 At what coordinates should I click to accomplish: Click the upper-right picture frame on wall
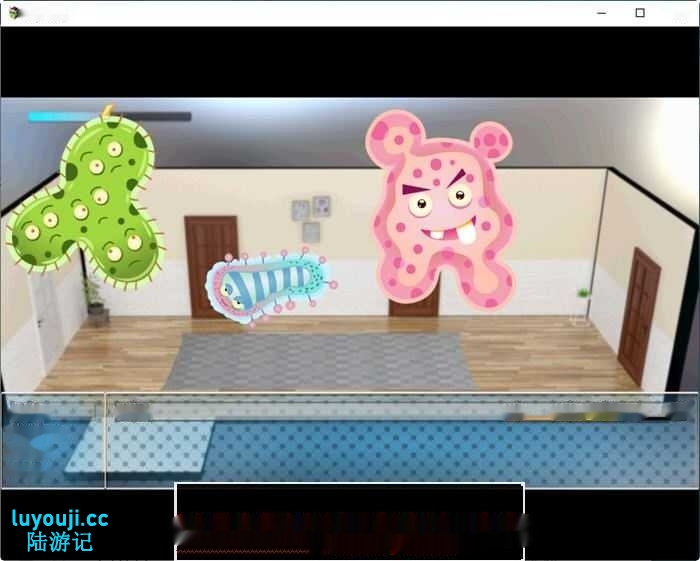pyautogui.click(x=321, y=206)
